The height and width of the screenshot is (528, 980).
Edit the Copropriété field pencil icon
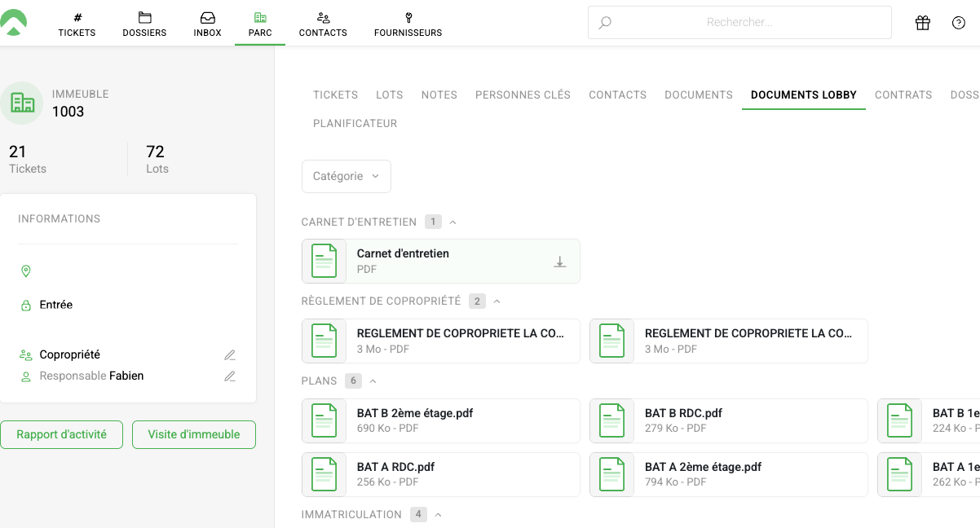230,355
